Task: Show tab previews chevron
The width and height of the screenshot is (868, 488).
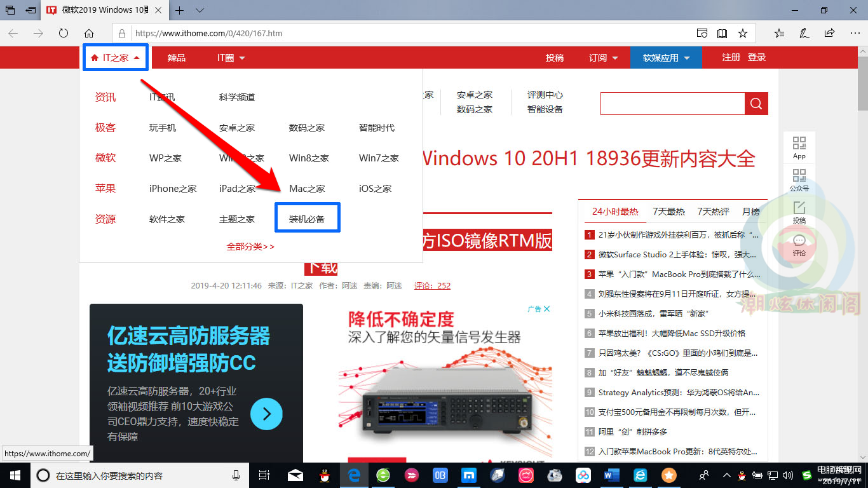Action: point(200,10)
